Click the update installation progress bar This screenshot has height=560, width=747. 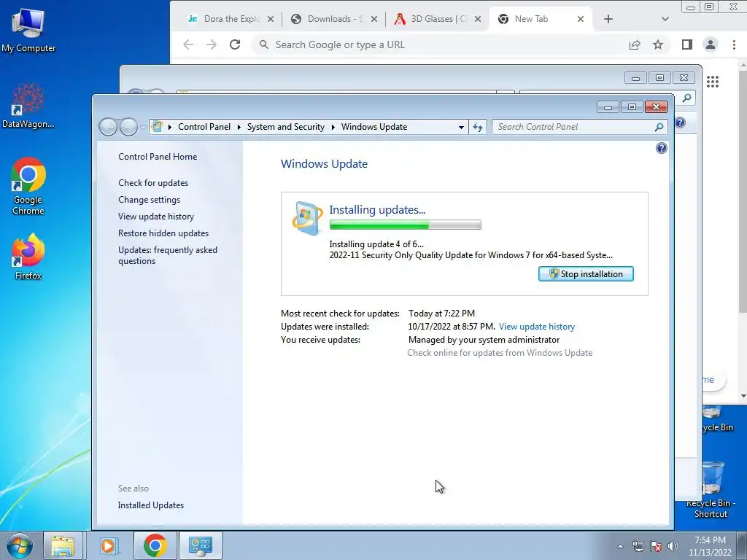click(405, 225)
